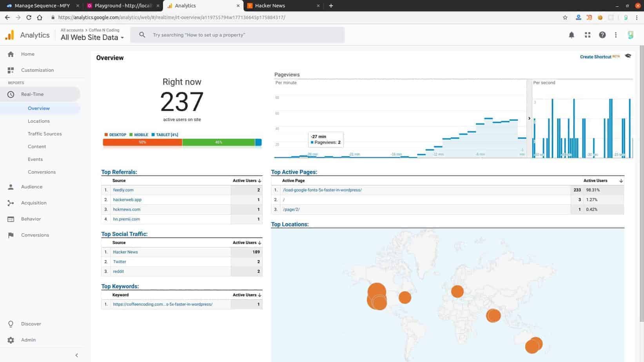The width and height of the screenshot is (644, 362).
Task: Open Analytics help via question mark icon
Action: click(x=602, y=35)
